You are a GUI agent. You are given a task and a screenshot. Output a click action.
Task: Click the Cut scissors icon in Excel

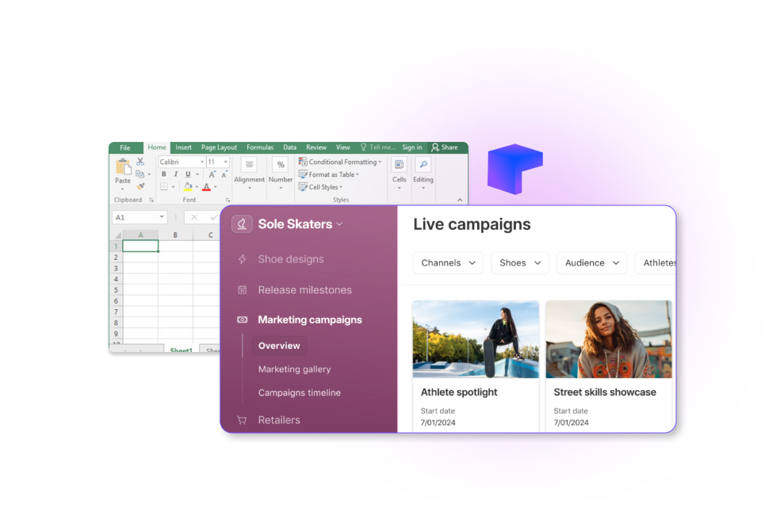140,162
